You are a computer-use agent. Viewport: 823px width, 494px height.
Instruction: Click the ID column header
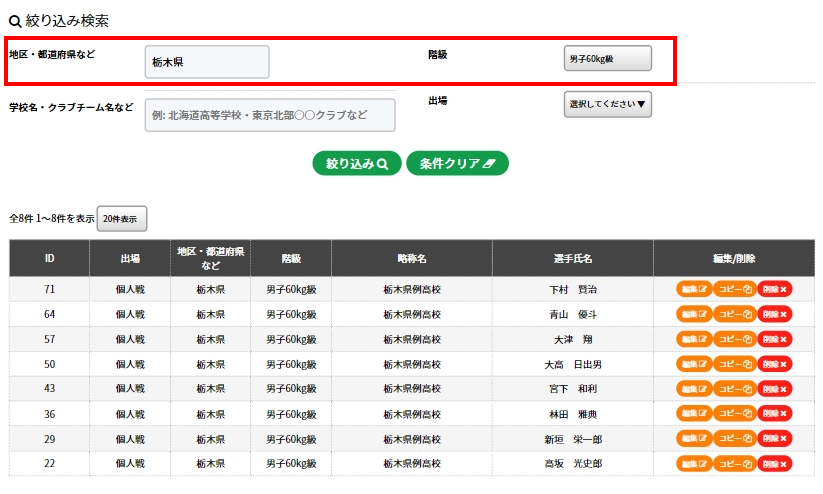[49, 259]
